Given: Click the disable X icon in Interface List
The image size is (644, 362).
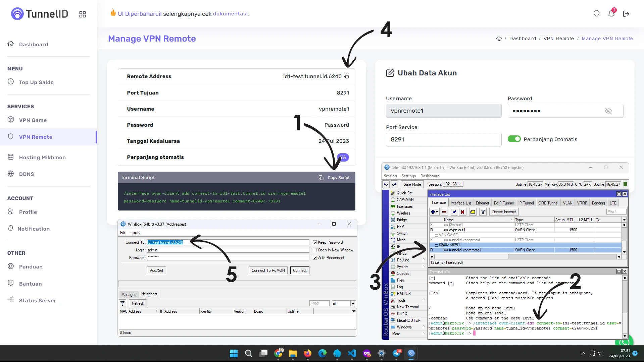Looking at the screenshot, I should click(x=462, y=212).
